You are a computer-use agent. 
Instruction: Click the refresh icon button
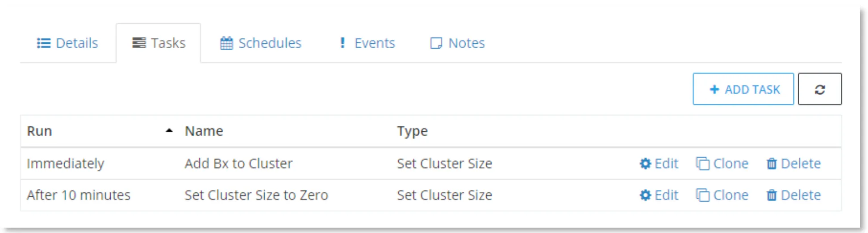820,89
